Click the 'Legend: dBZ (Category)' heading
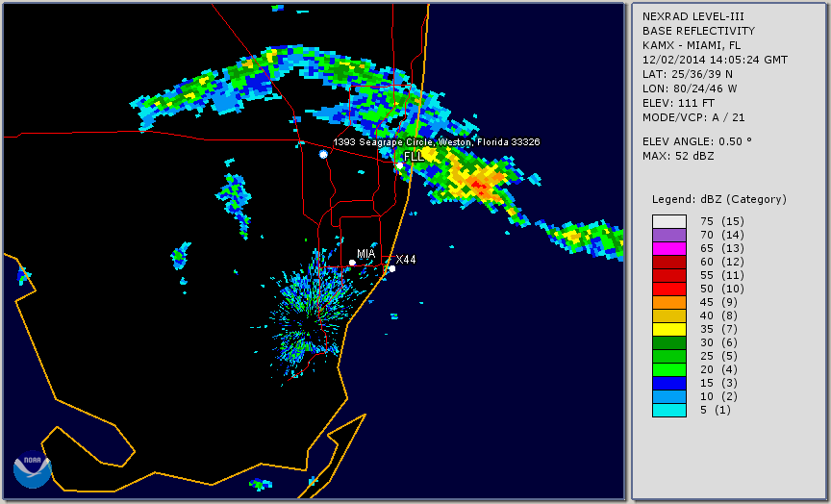This screenshot has width=831, height=504. 719,200
